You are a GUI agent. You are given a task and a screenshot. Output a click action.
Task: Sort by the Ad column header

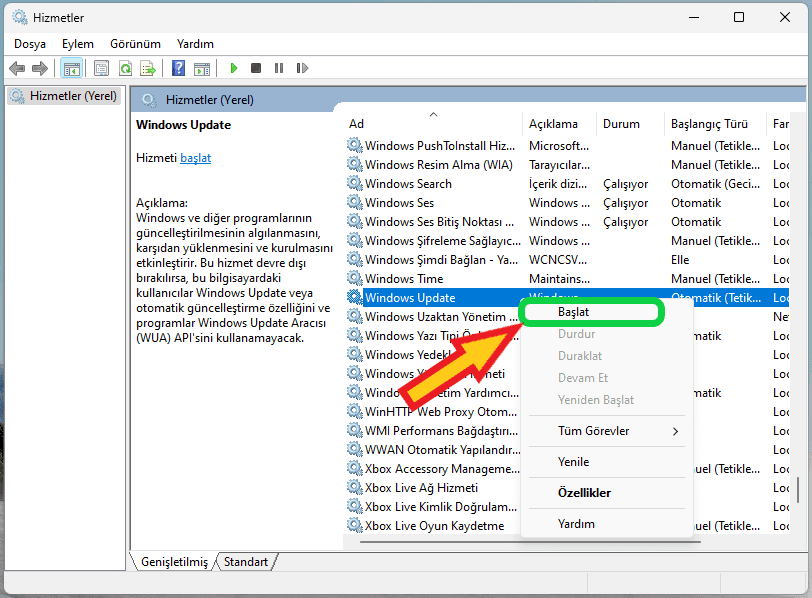433,123
